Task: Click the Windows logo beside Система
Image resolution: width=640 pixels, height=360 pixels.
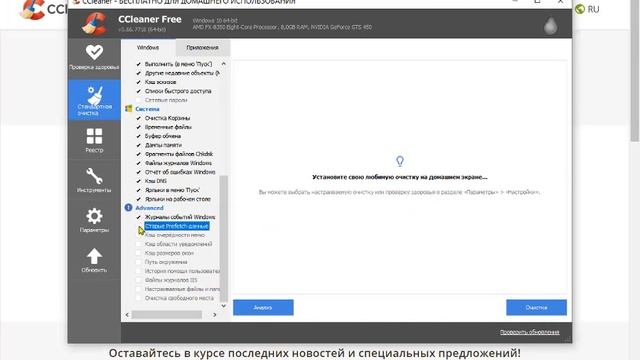Action: click(129, 109)
